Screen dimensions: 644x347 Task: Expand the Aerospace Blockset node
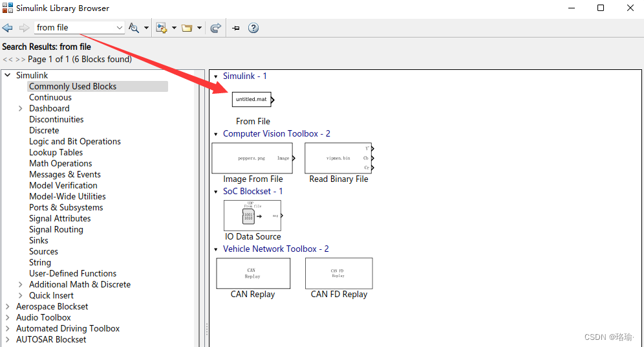coord(7,307)
